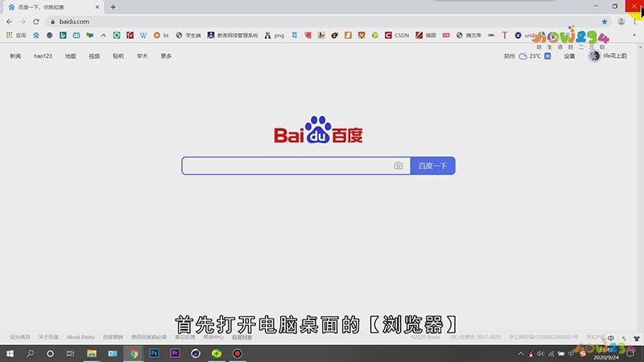Viewport: 644px width, 362px height.
Task: Switch to Chrome on taskbar
Action: point(134,353)
